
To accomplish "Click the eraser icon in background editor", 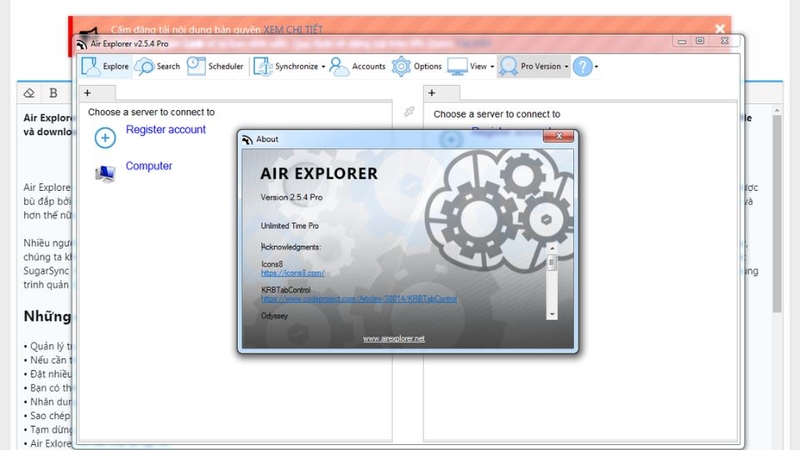I will tap(29, 93).
